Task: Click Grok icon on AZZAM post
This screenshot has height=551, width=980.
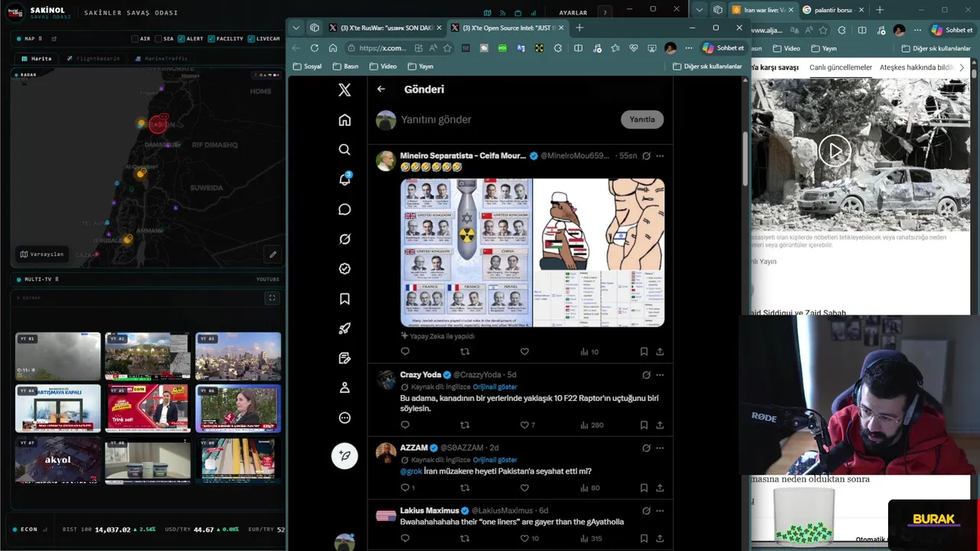Action: (646, 448)
